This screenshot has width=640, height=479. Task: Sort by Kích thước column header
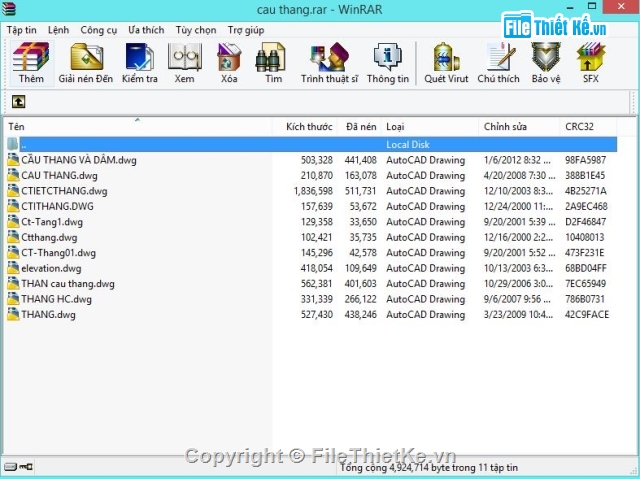[x=305, y=126]
